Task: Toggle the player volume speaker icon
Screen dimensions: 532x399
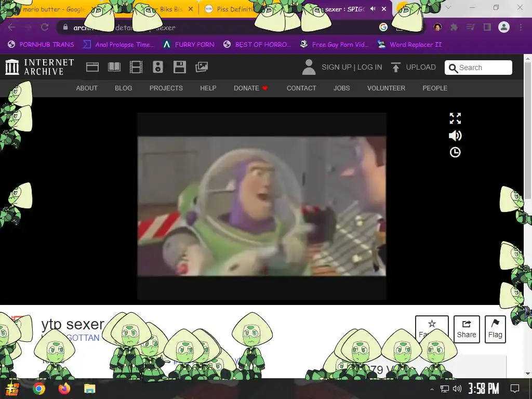Action: [x=455, y=136]
